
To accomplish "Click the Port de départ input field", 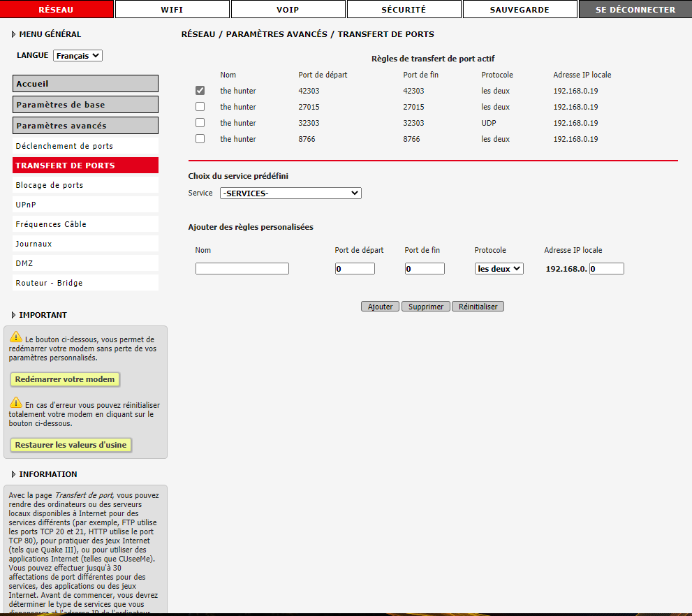I will tap(355, 269).
